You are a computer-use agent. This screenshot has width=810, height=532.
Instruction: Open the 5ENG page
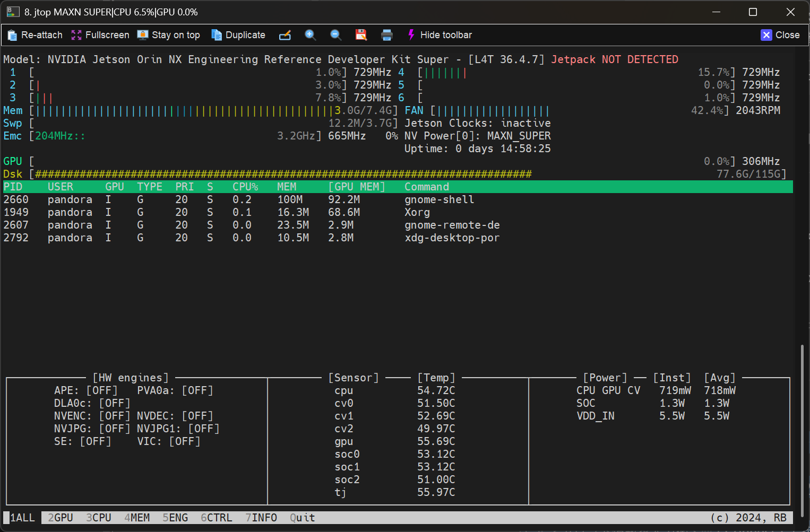click(175, 518)
